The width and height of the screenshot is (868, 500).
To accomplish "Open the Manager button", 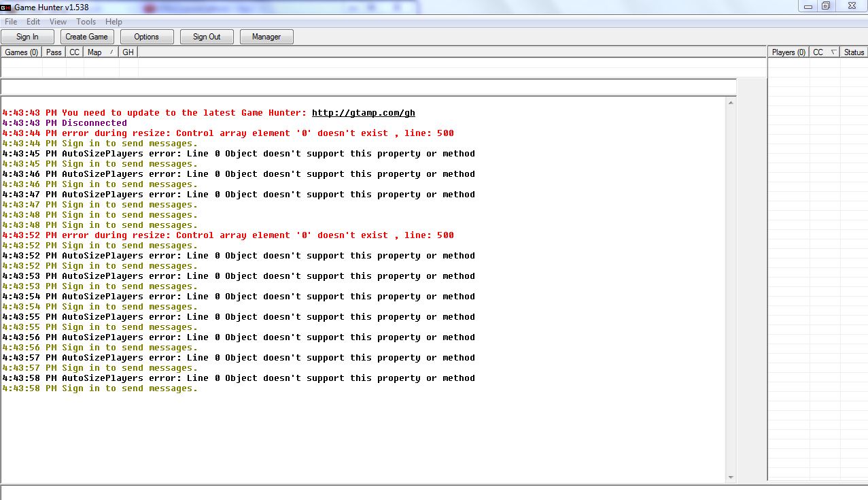I will pyautogui.click(x=266, y=37).
